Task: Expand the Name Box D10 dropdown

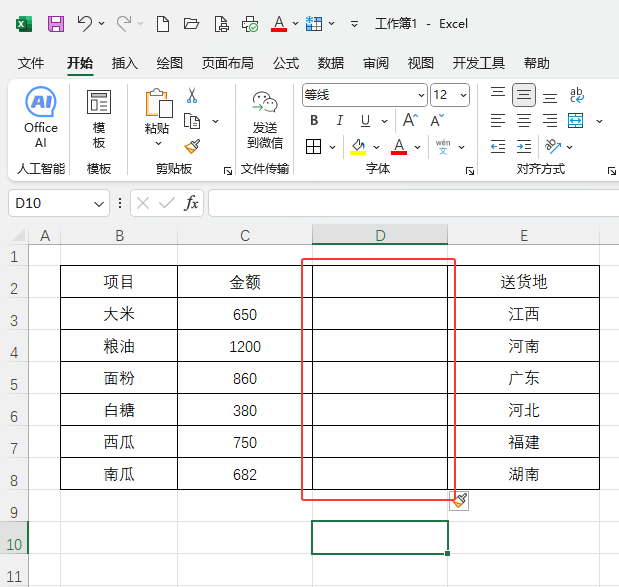Action: coord(99,204)
